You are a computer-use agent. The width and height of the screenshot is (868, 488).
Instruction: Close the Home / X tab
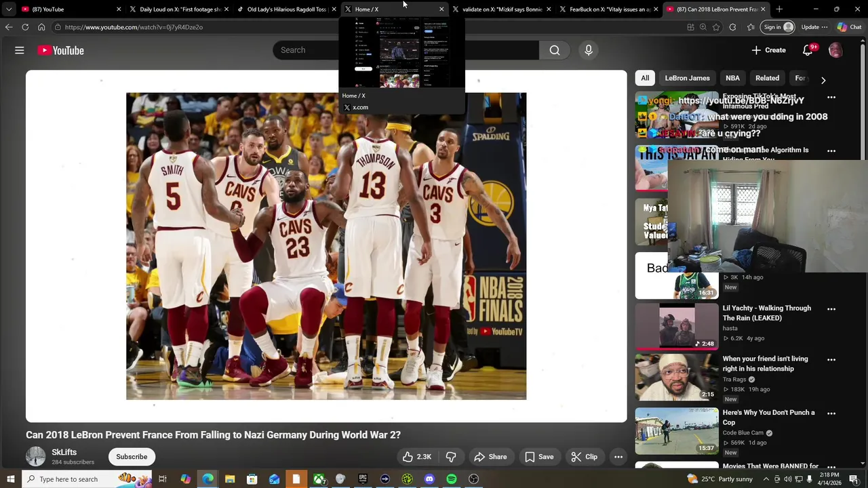coord(441,9)
